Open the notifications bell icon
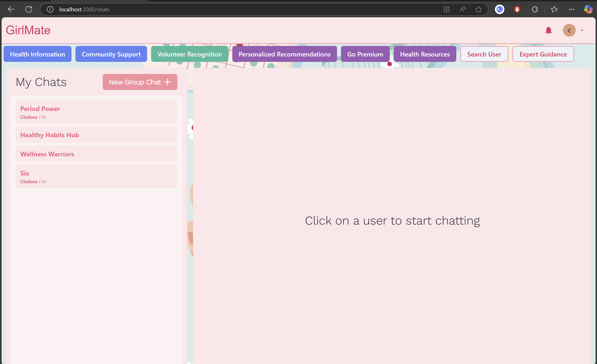This screenshot has width=597, height=364. coord(548,30)
